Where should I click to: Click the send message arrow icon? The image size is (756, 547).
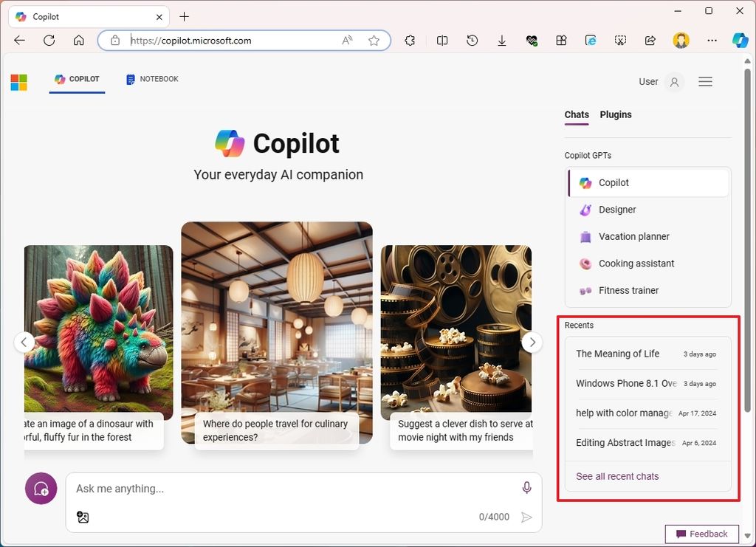pos(527,517)
